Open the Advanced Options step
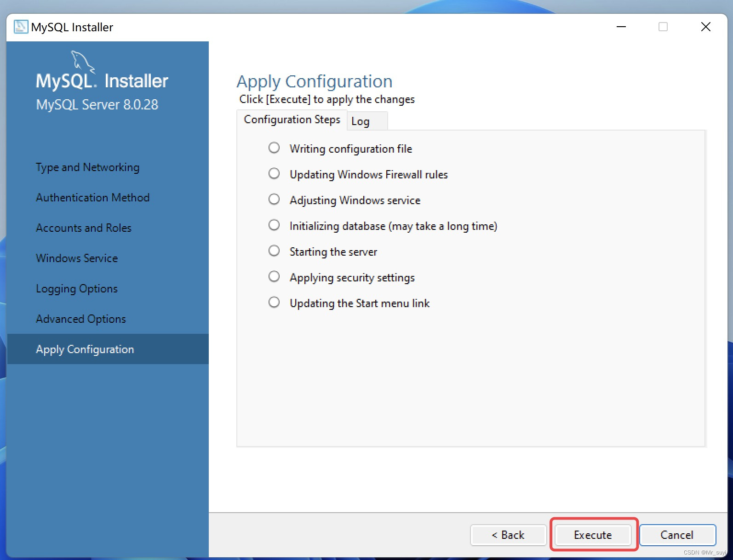The height and width of the screenshot is (560, 733). [80, 319]
